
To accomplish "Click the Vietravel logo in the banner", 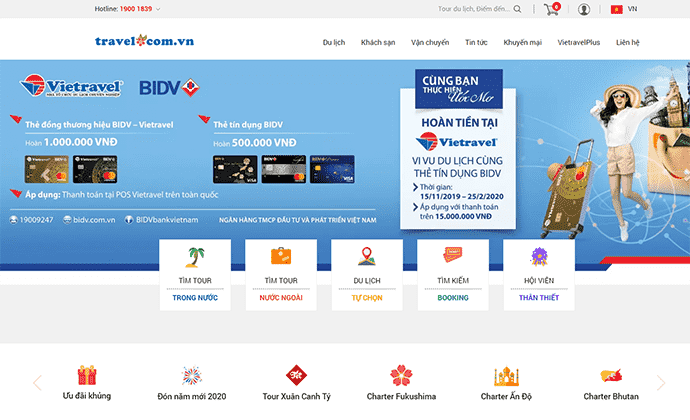I will (x=71, y=85).
